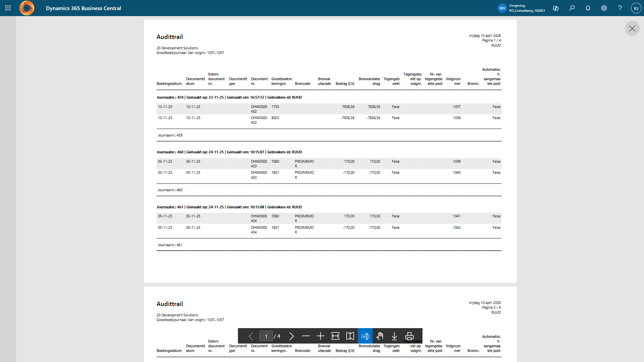644x362 pixels.
Task: Zoom in the report preview
Action: (320, 336)
